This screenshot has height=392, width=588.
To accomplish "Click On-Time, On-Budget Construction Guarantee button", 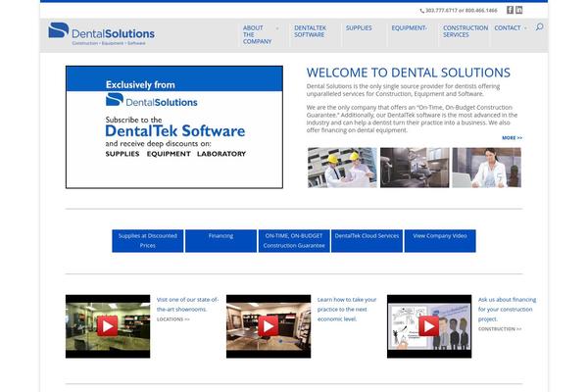I will 294,241.
